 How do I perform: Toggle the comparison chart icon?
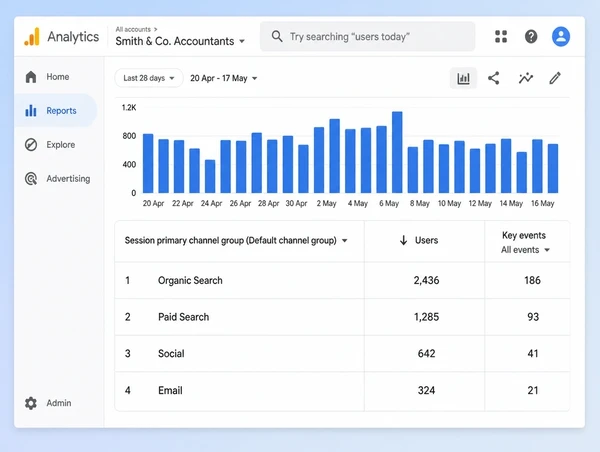pos(463,78)
